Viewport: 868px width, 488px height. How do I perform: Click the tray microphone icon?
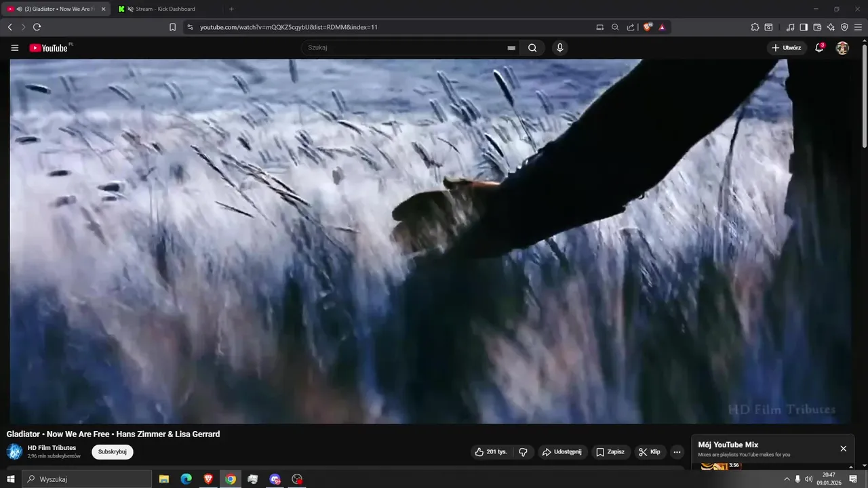(x=797, y=479)
